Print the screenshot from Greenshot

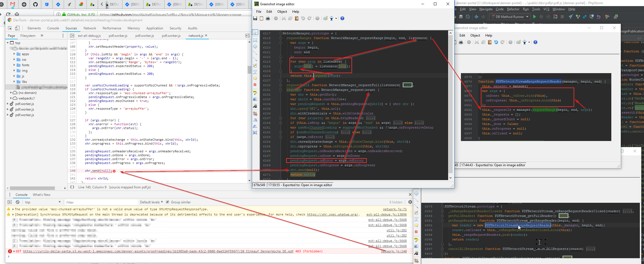point(268,18)
